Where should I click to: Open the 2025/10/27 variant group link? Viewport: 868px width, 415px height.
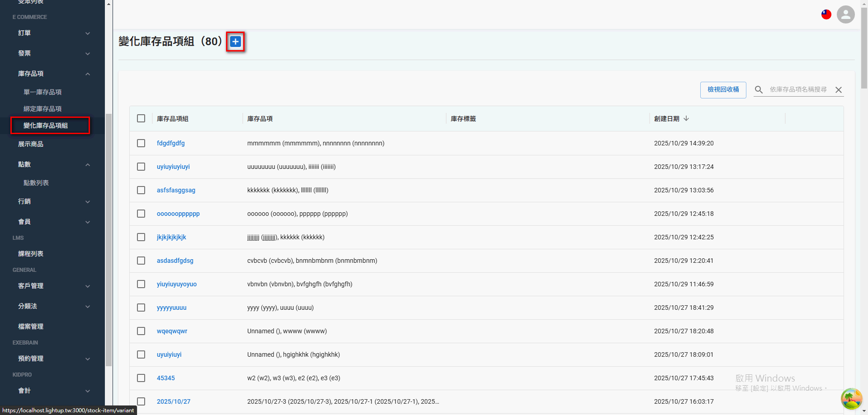[x=174, y=401]
